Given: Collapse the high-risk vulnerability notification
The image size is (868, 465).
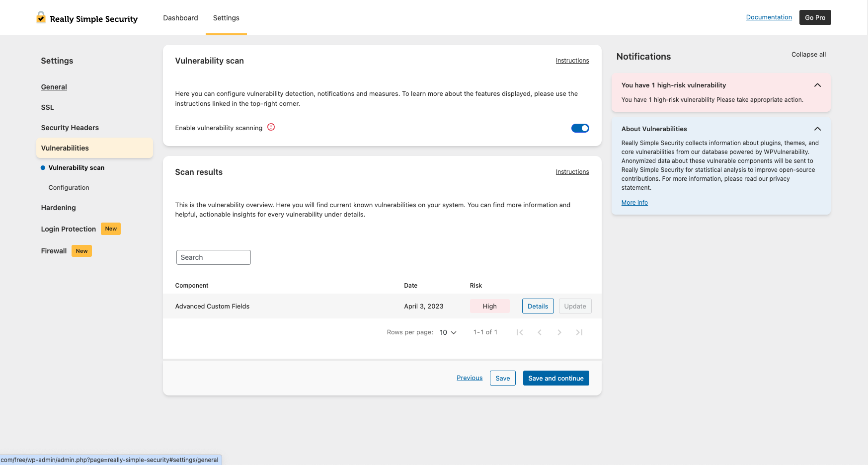Looking at the screenshot, I should click(817, 85).
